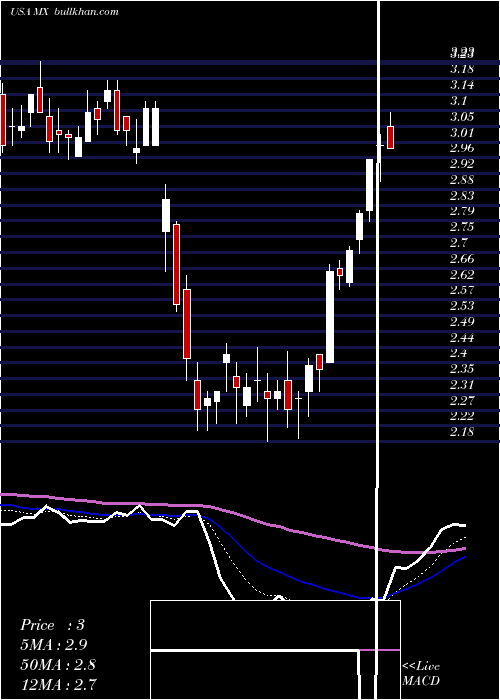Click the '<<Live MACD' label
Viewport: 500px width, 700px height.
coord(421,674)
